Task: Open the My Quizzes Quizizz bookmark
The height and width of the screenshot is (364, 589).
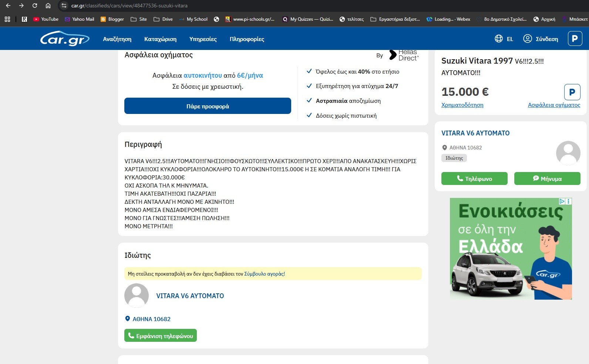Action: pos(308,19)
